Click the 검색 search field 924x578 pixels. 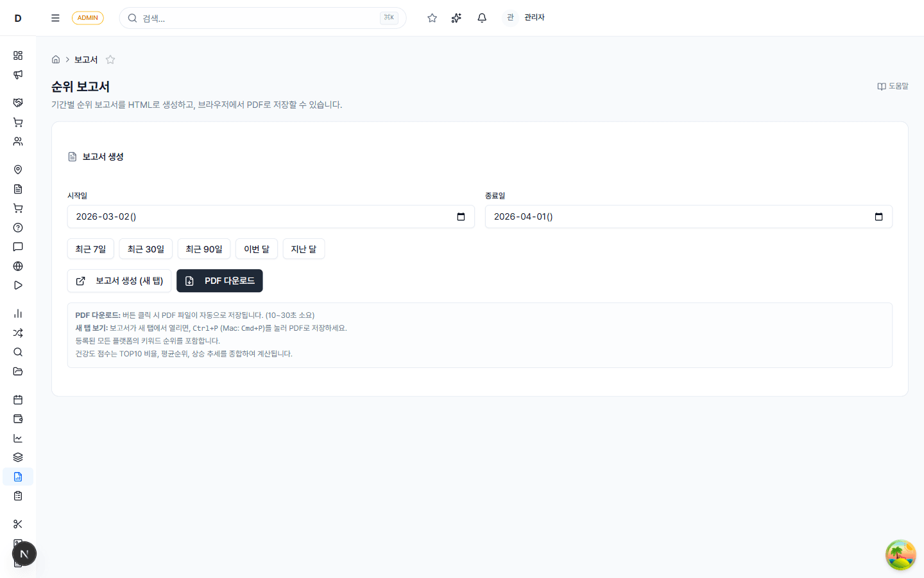coord(257,18)
